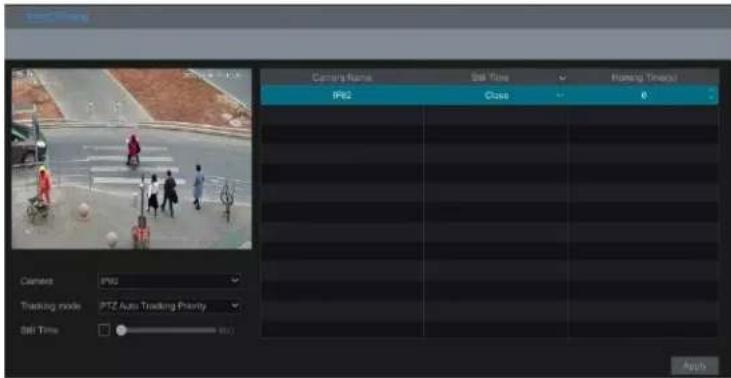Click the Apply button
Viewport: 731px width, 378px height.
(x=694, y=366)
